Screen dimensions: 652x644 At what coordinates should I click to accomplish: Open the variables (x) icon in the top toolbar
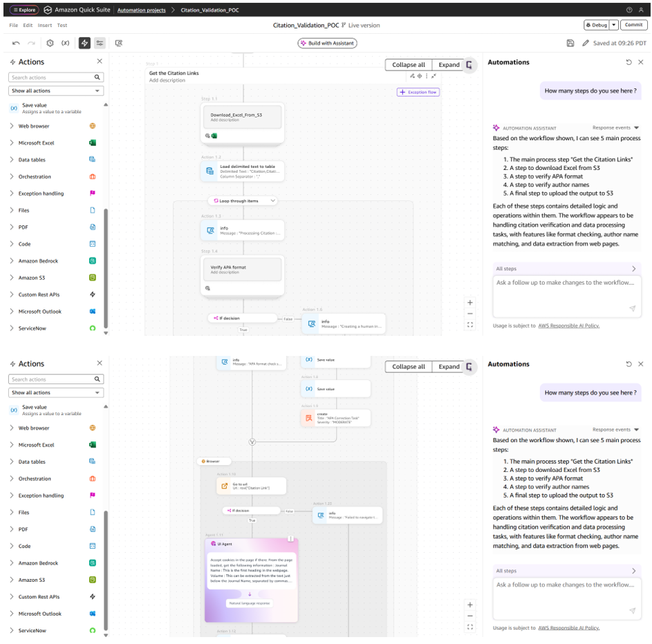point(66,43)
